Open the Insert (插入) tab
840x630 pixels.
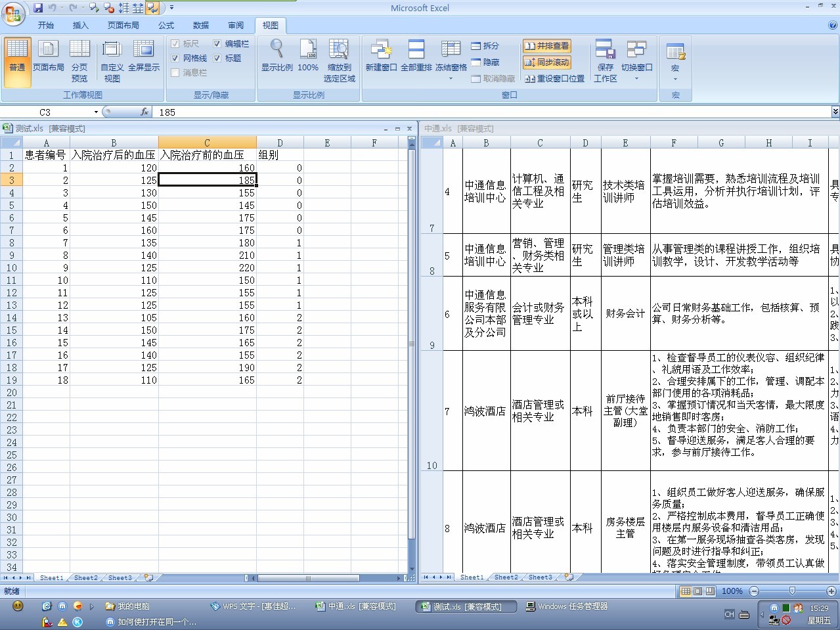pyautogui.click(x=80, y=25)
